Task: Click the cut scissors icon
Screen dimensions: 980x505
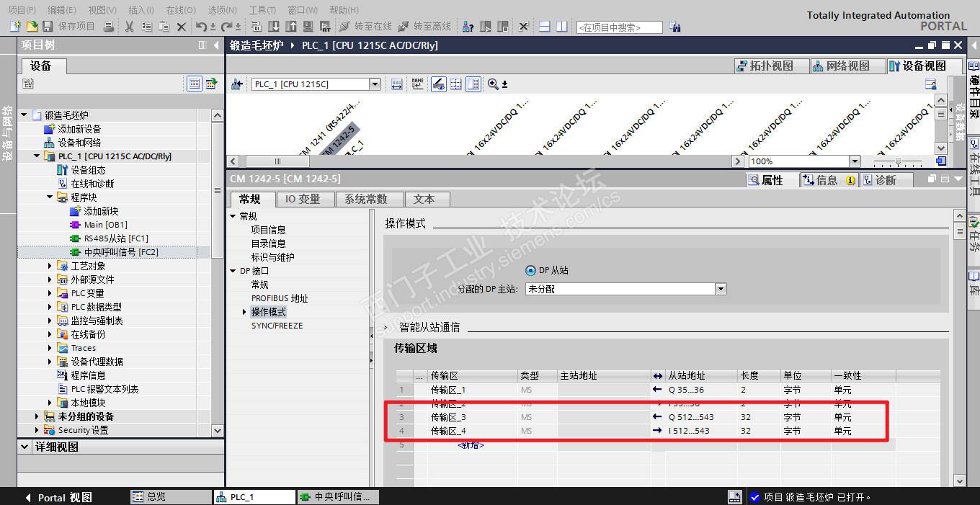Action: (x=130, y=26)
